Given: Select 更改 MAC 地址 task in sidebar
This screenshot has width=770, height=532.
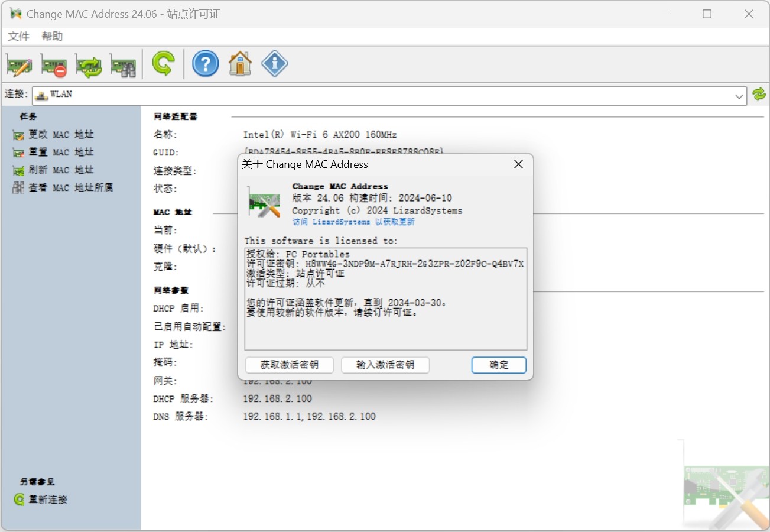Looking at the screenshot, I should click(53, 135).
